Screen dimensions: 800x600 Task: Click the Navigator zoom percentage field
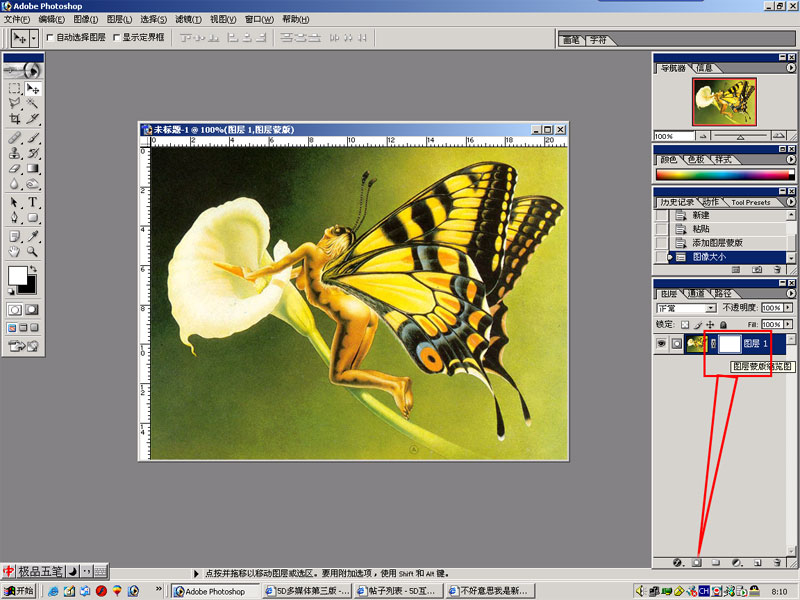(x=673, y=136)
